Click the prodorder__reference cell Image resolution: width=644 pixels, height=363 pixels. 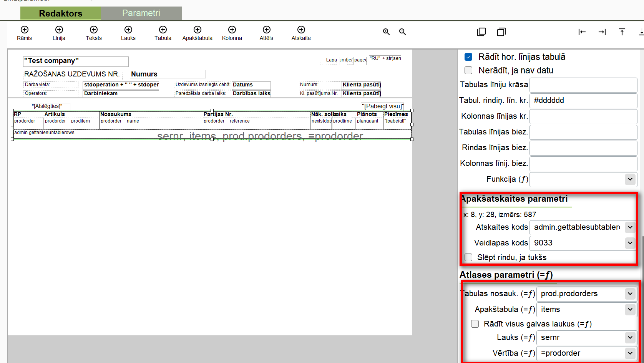coord(256,123)
